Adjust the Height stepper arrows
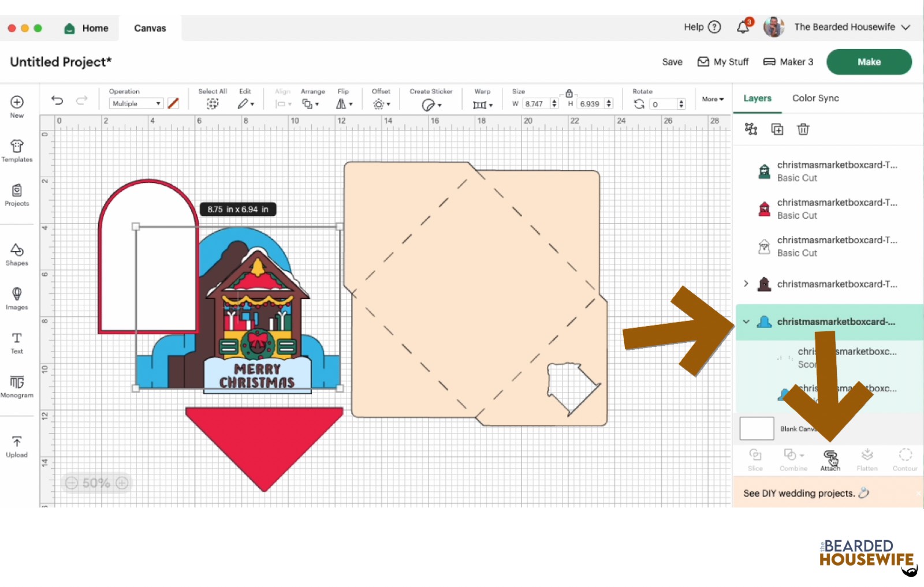Image resolution: width=924 pixels, height=587 pixels. (609, 104)
